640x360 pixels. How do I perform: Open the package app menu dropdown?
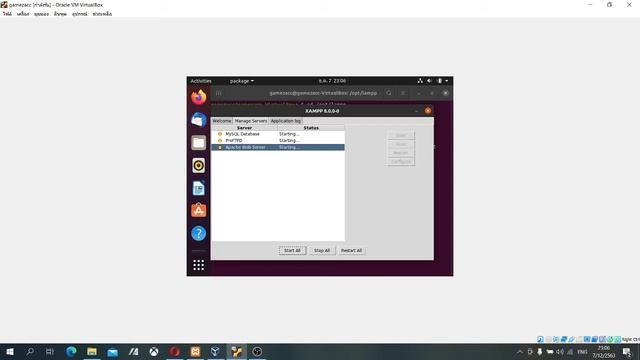tap(242, 81)
